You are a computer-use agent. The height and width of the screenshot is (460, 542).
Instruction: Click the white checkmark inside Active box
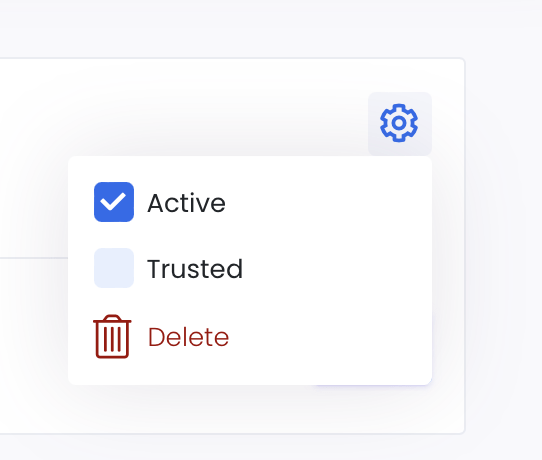click(x=114, y=202)
